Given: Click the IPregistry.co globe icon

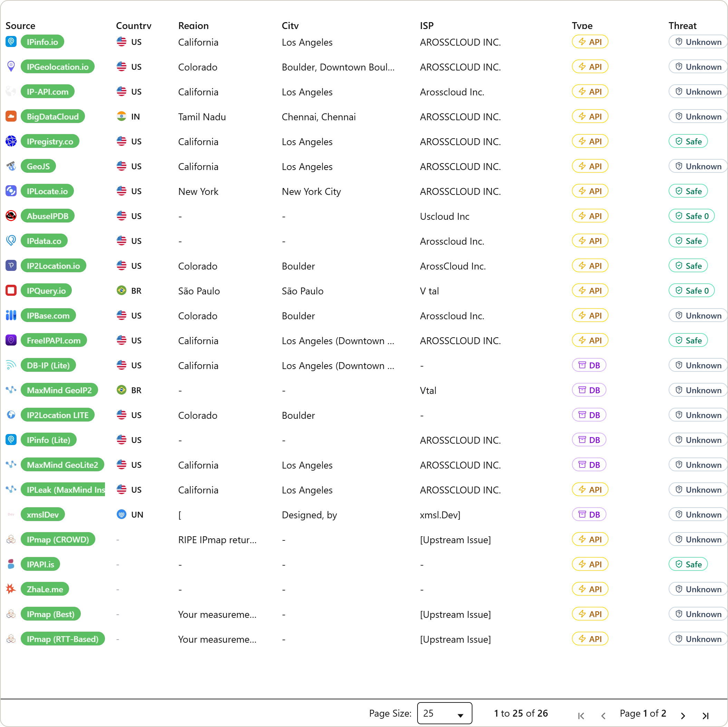Looking at the screenshot, I should tap(11, 141).
